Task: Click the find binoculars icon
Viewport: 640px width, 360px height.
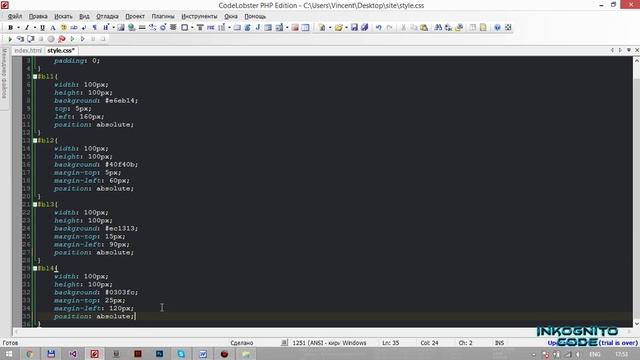Action: pyautogui.click(x=438, y=28)
